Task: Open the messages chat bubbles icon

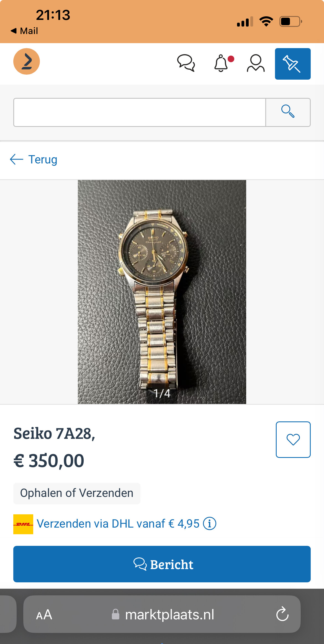Action: point(186,63)
